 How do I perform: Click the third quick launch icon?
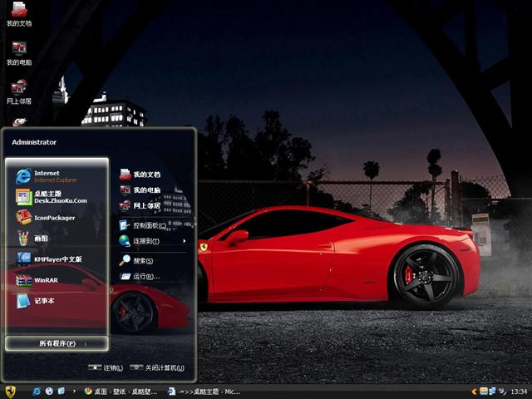[x=62, y=392]
